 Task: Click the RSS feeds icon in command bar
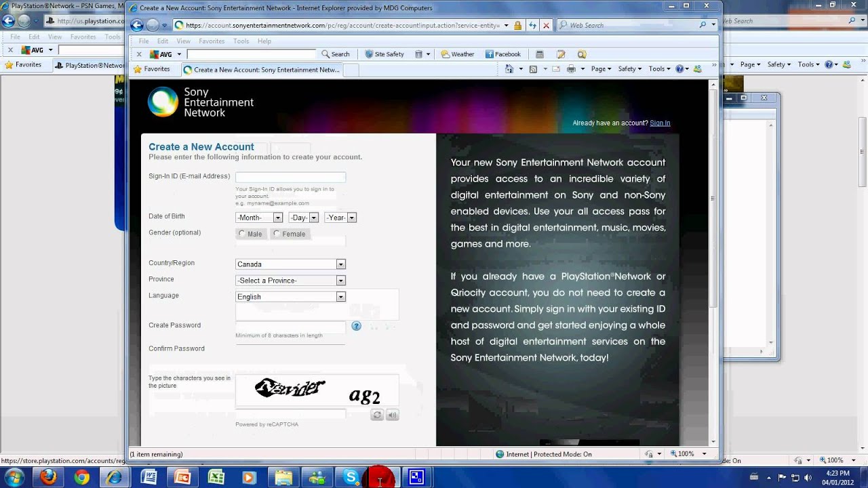tap(533, 69)
